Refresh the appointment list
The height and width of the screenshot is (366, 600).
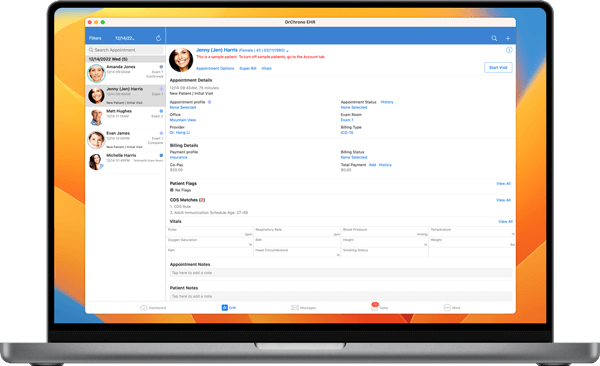158,38
